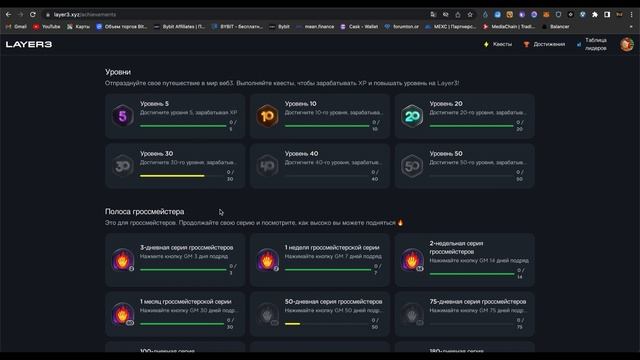Click the Полоса гроссмейстера section heading
Viewport: 640px width, 360px height.
[144, 211]
